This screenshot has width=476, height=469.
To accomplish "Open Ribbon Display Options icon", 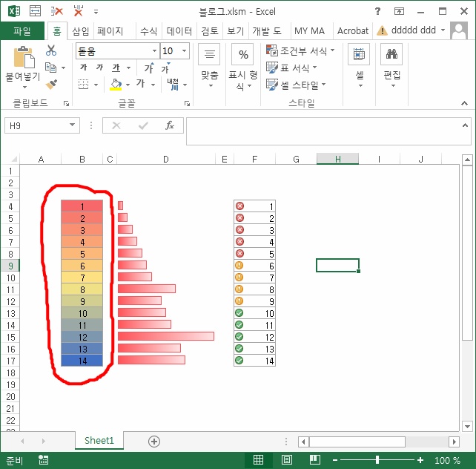I will pos(399,12).
